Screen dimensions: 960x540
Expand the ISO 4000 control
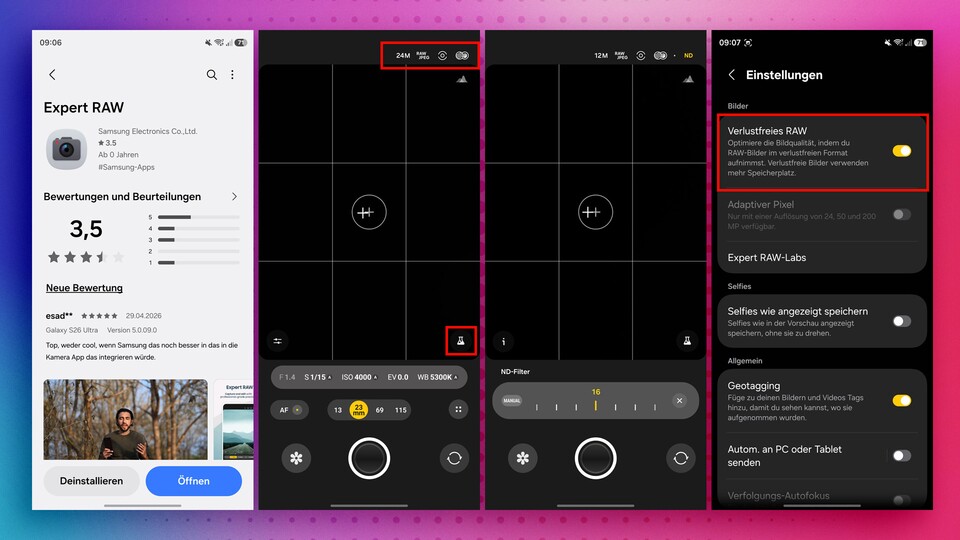pos(359,377)
